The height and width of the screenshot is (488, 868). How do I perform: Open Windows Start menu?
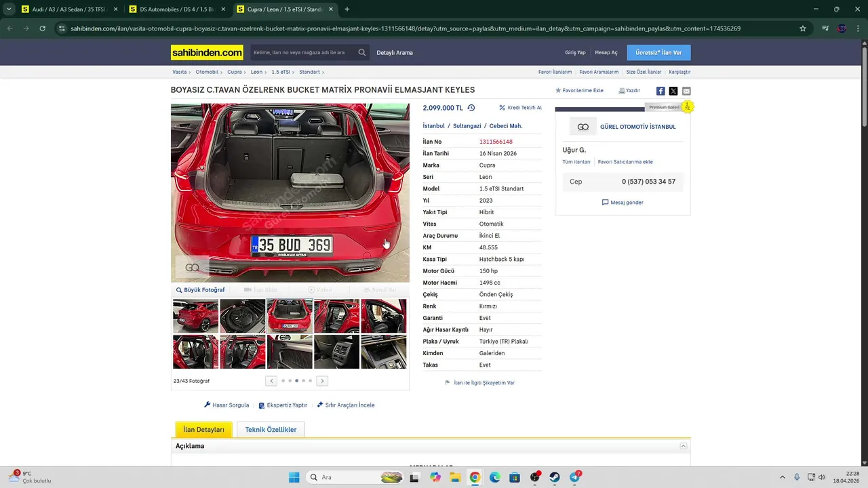[x=294, y=477]
